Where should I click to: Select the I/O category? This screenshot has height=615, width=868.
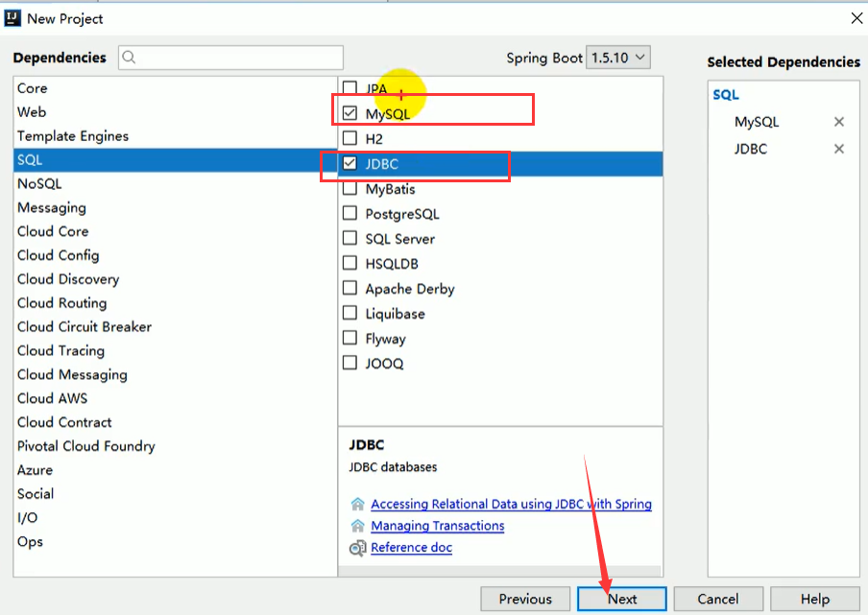click(175, 517)
